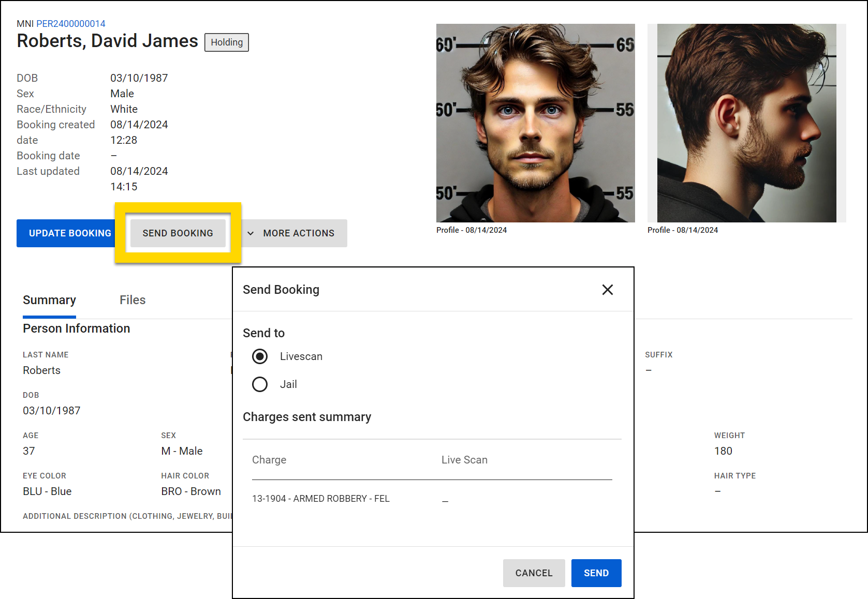Click the Weight value 180

[x=723, y=451]
